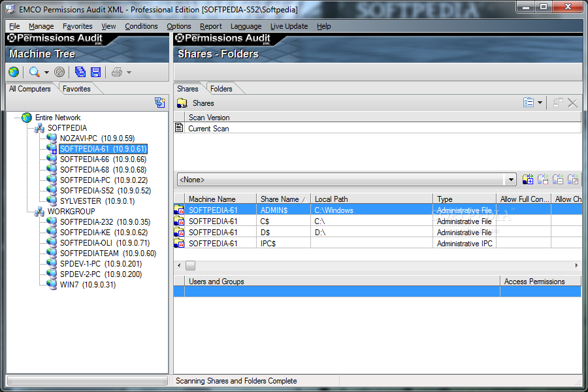Select SOFTPEDIA-S52 (10.9.0.52) in tree
The height and width of the screenshot is (392, 588).
105,191
